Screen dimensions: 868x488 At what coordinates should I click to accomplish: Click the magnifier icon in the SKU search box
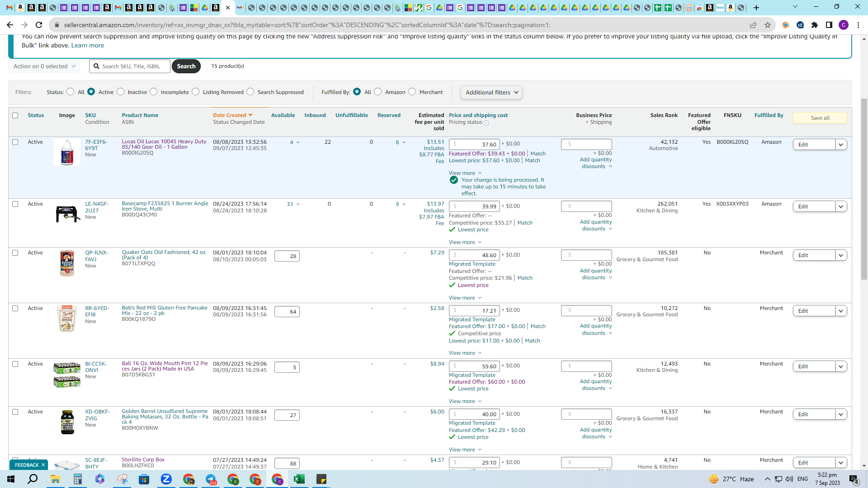96,66
